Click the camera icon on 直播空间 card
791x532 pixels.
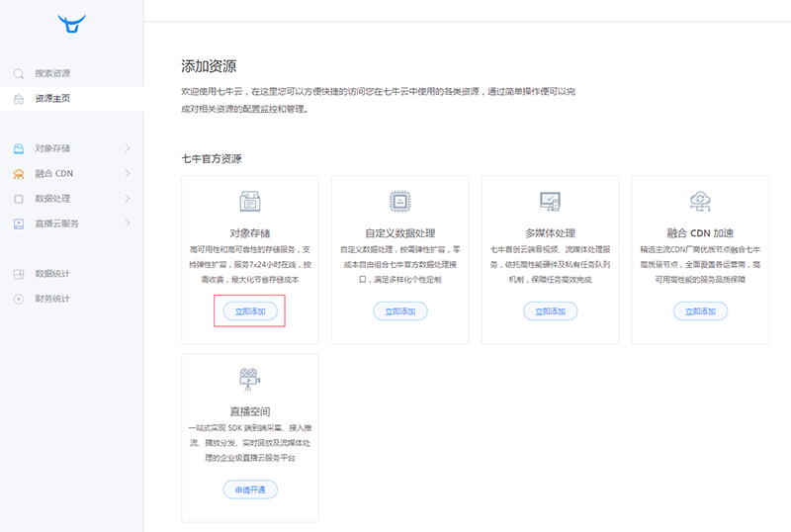(250, 380)
